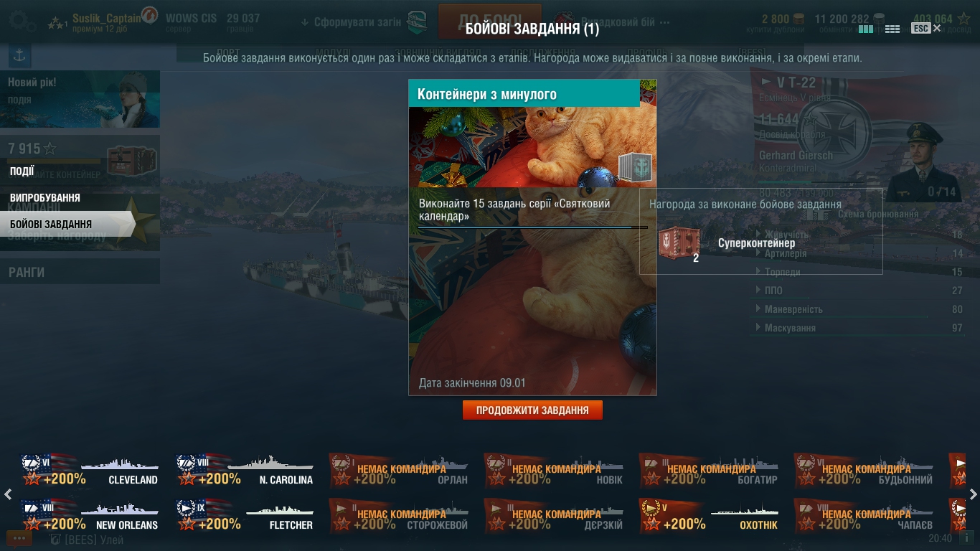Switch to the compact grid view mode

[892, 29]
